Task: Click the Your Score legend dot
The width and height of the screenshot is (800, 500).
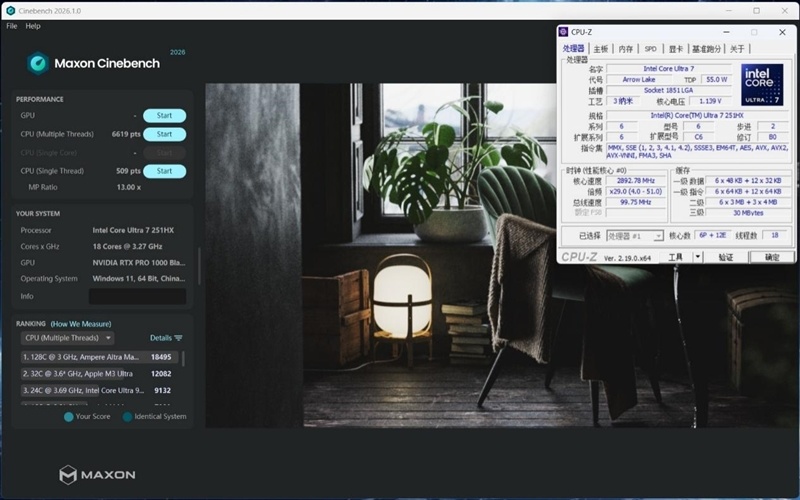Action: (x=68, y=417)
